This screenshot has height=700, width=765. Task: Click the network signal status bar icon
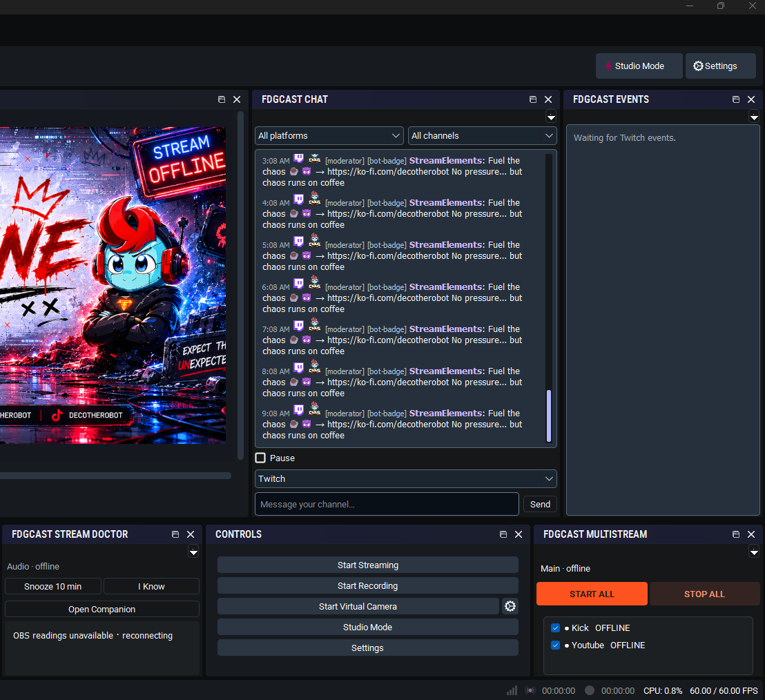pos(512,690)
